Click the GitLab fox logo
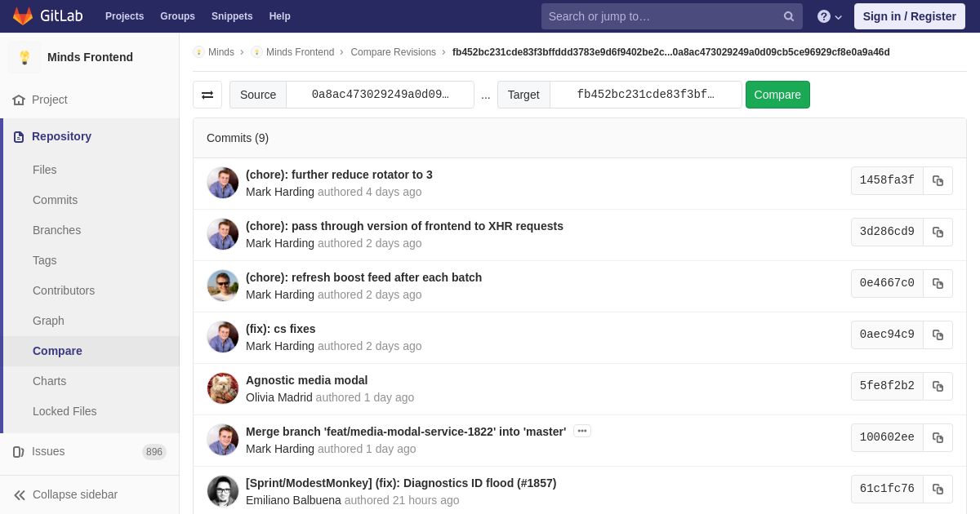 23,16
